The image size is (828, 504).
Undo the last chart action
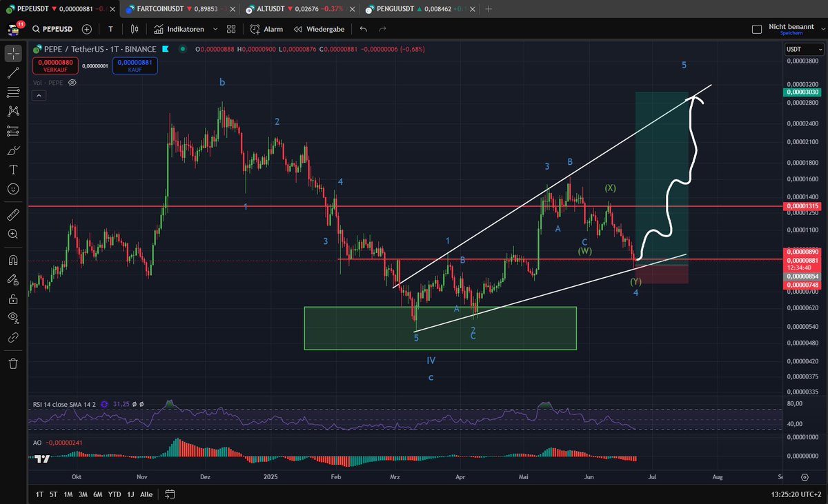(364, 30)
